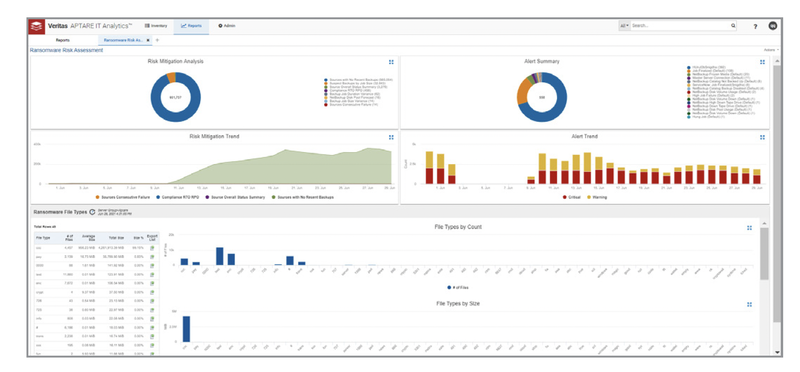Toggle the Warning legend in Alert Trend
Screen dimensions: 800x372
[598, 197]
